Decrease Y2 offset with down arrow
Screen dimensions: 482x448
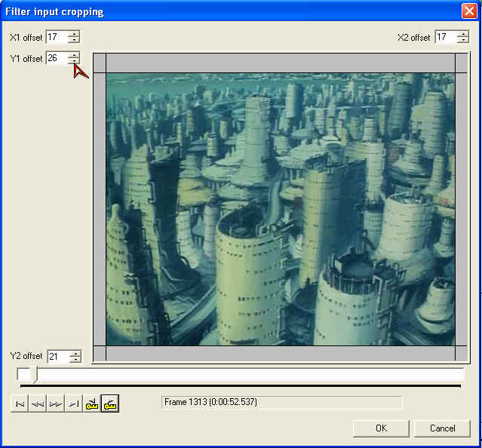(x=75, y=360)
